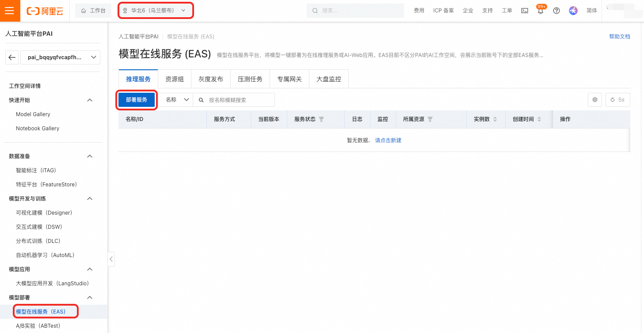Switch to the dashboard monitoring tab
This screenshot has height=333, width=644.
(x=329, y=79)
